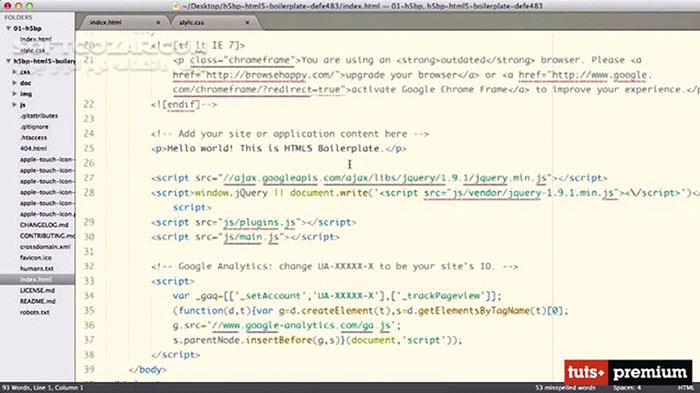Click the js/main.js script line
Viewport: 700px width, 393px height.
[x=246, y=237]
